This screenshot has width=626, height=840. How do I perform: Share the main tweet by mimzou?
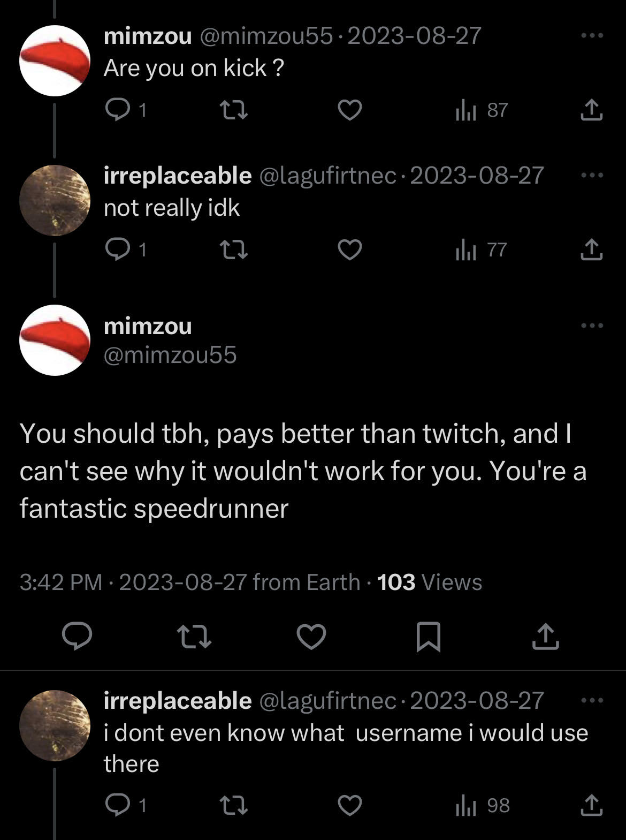tap(545, 637)
